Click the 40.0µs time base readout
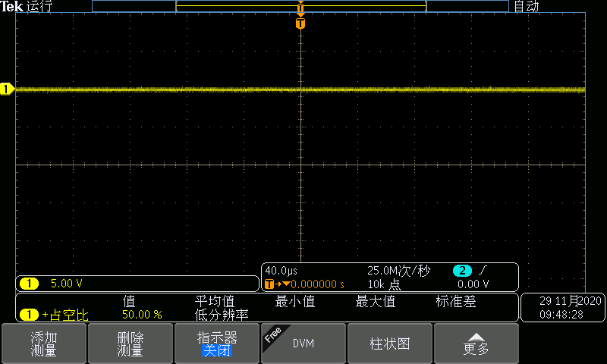The width and height of the screenshot is (607, 364). coord(281,271)
